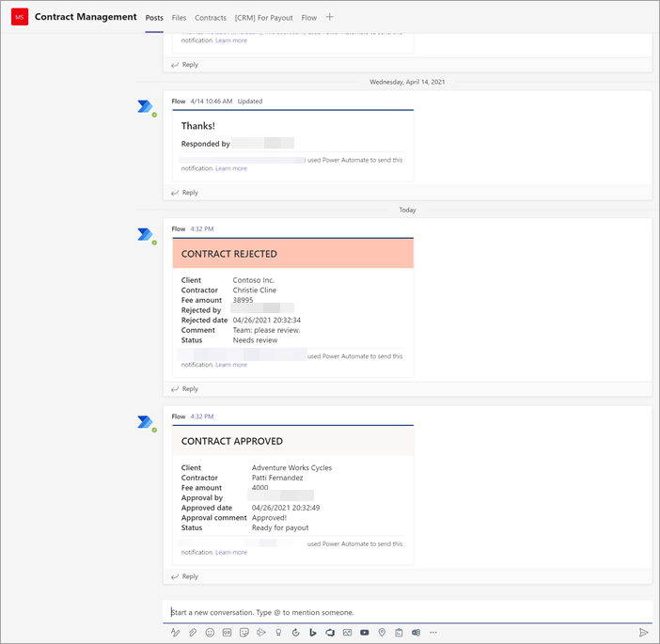Open the Flow tab
The height and width of the screenshot is (644, 660).
309,18
